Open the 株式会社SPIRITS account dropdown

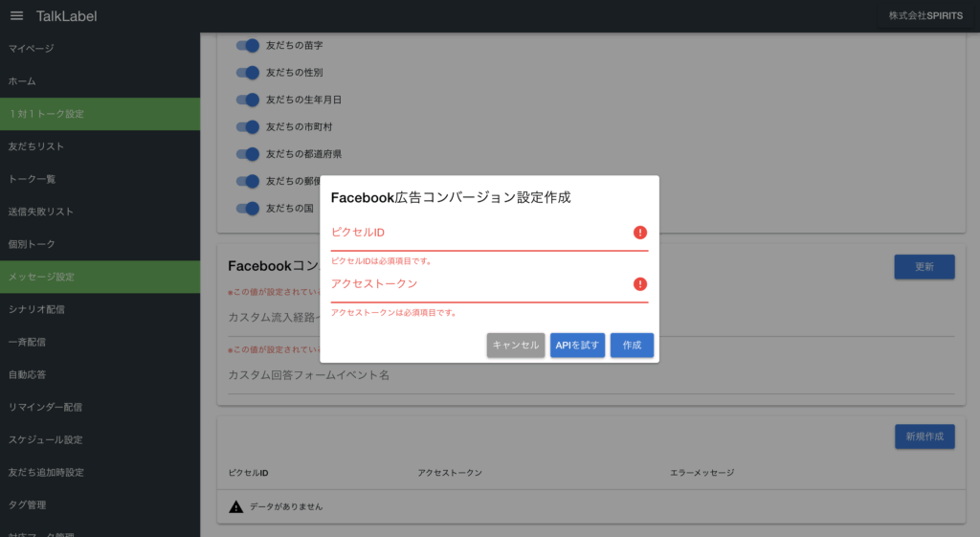tap(925, 16)
